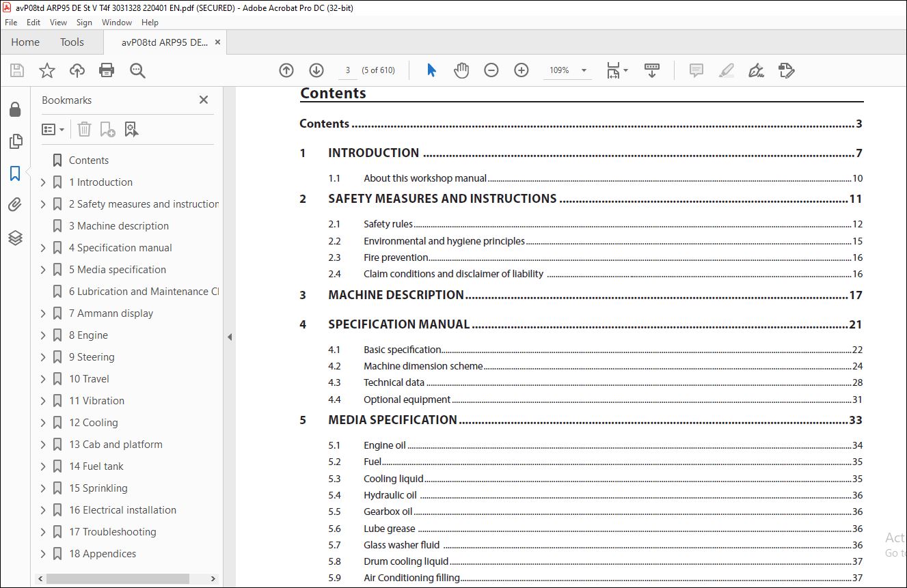Select the arrow Selection tool

click(431, 70)
